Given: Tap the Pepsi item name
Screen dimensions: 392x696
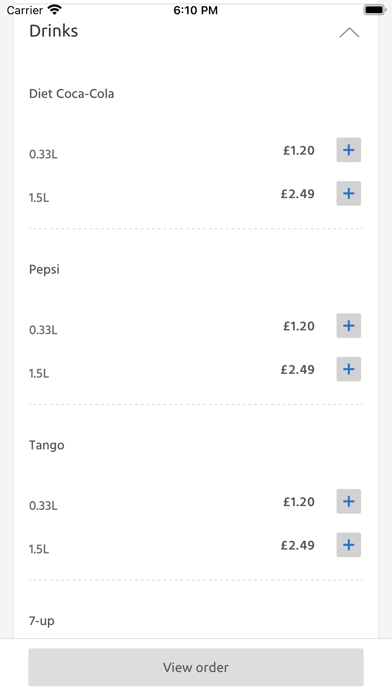Looking at the screenshot, I should (44, 270).
